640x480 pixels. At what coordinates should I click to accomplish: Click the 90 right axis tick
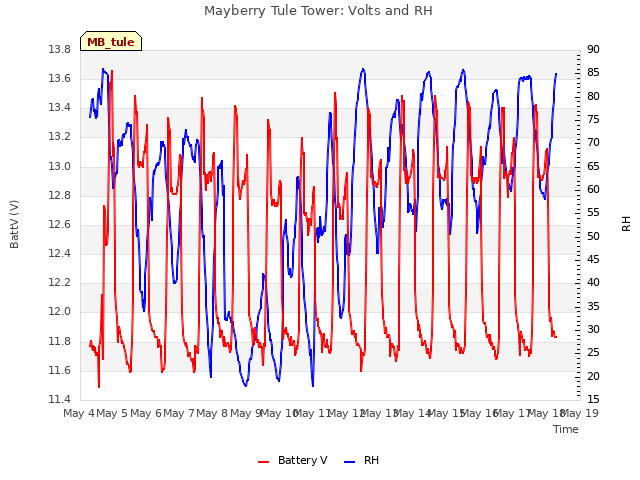[x=593, y=49]
